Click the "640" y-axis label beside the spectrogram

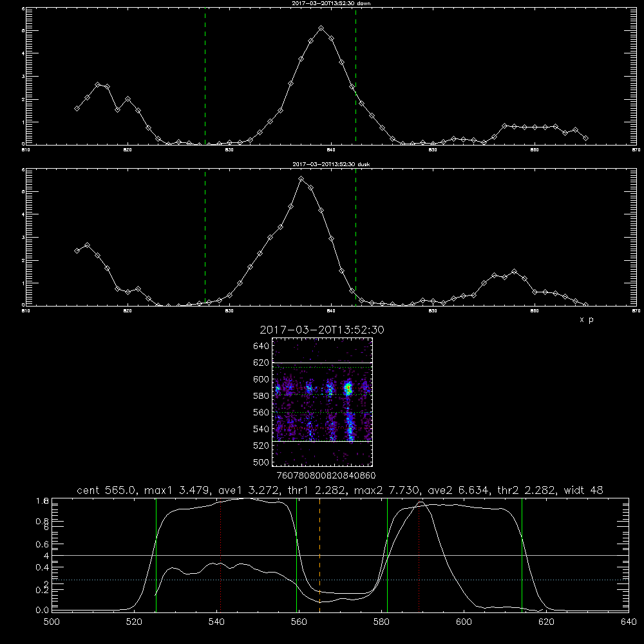[261, 346]
